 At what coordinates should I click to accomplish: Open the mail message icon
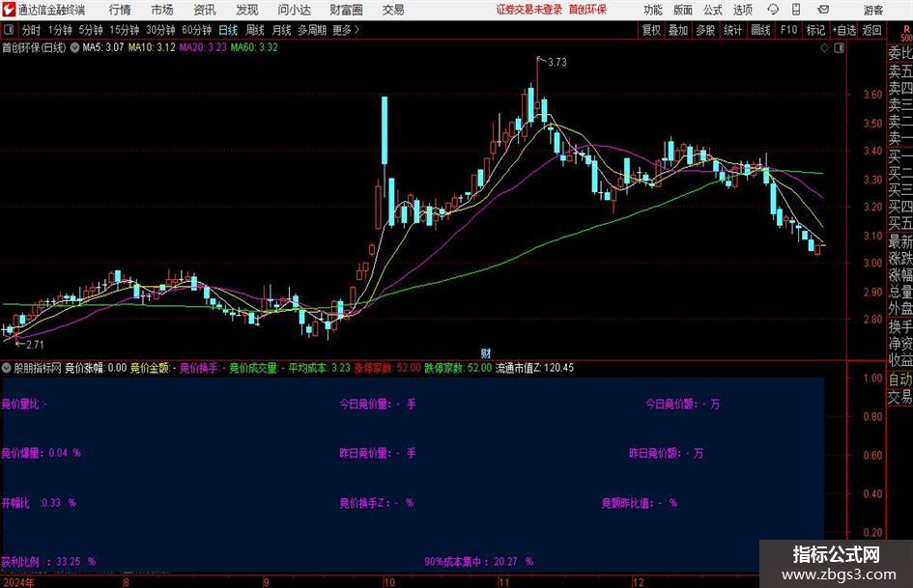coord(823,10)
